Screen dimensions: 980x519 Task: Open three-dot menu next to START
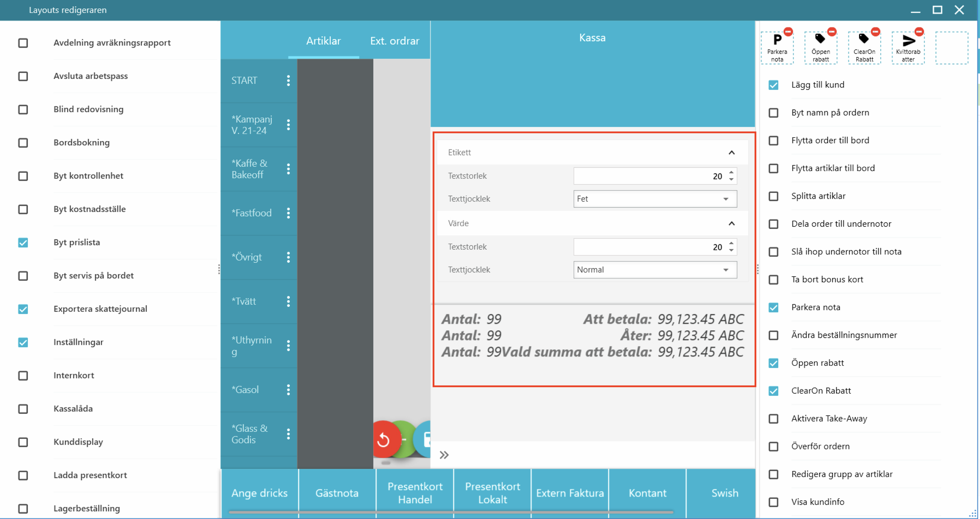coord(288,81)
